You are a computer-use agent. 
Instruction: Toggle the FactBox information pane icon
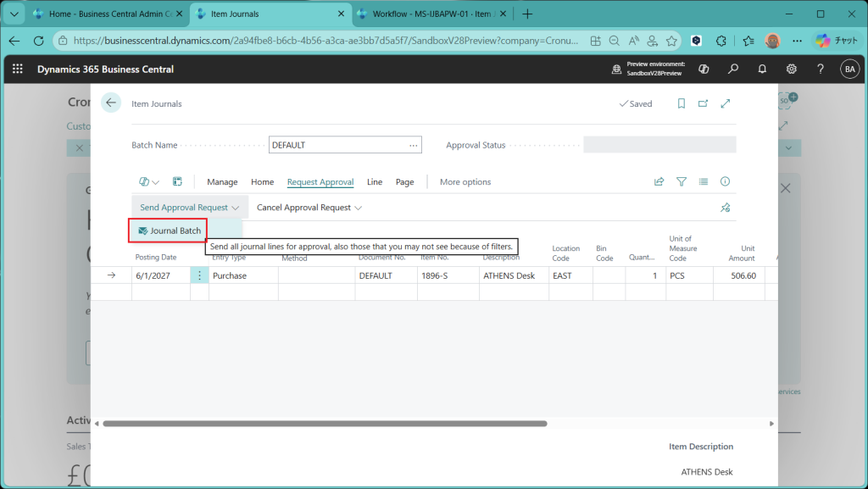[725, 181]
